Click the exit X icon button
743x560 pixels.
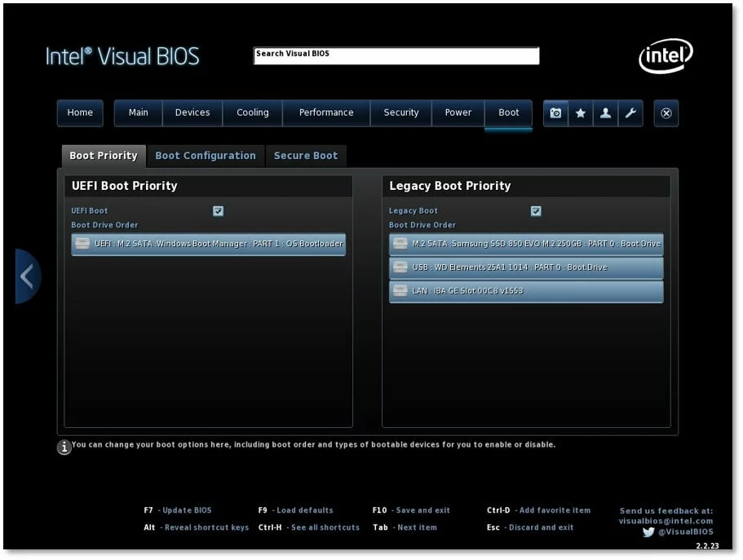(x=666, y=113)
